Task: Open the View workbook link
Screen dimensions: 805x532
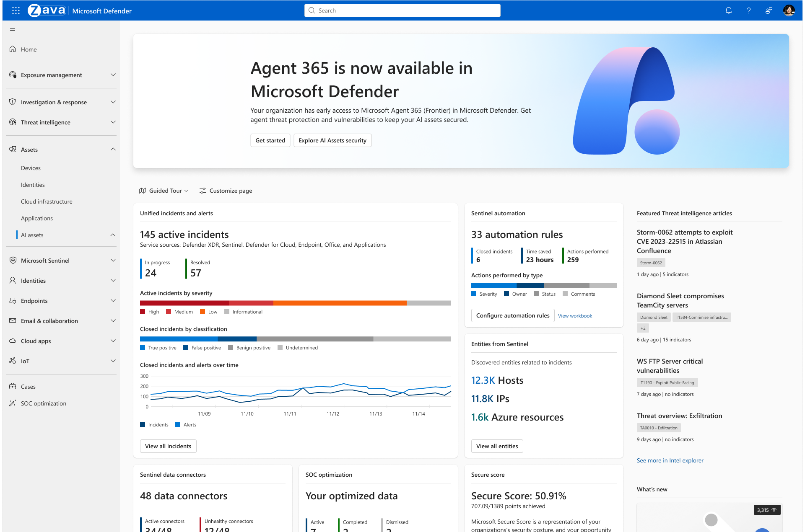Action: 575,316
